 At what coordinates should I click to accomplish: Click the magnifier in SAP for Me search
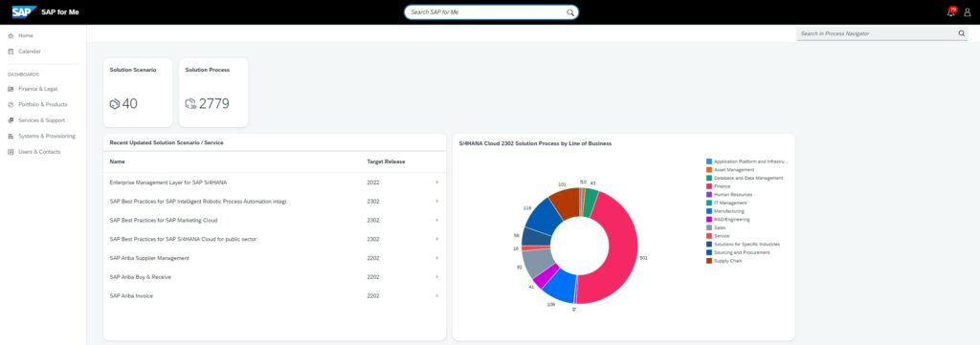pyautogui.click(x=570, y=12)
